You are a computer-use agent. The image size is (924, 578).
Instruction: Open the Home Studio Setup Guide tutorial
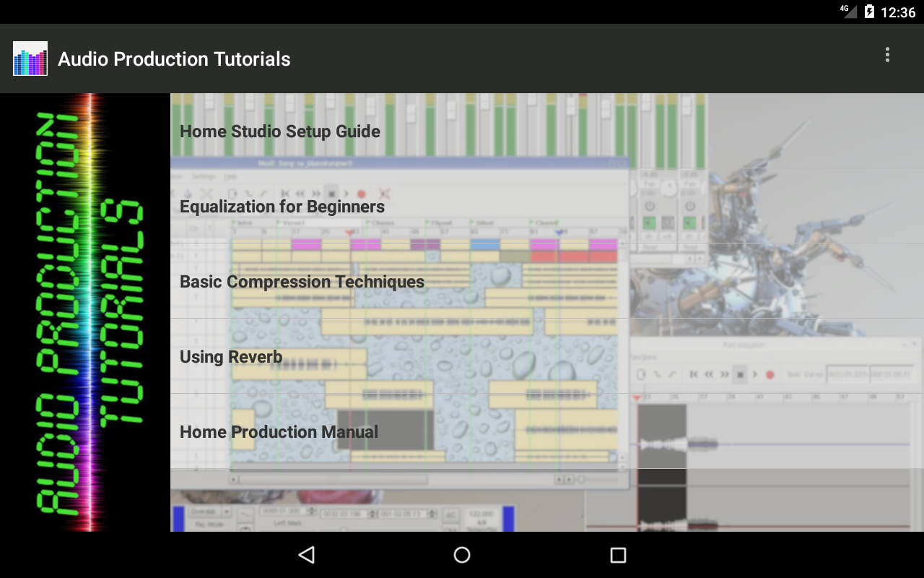[x=547, y=131]
